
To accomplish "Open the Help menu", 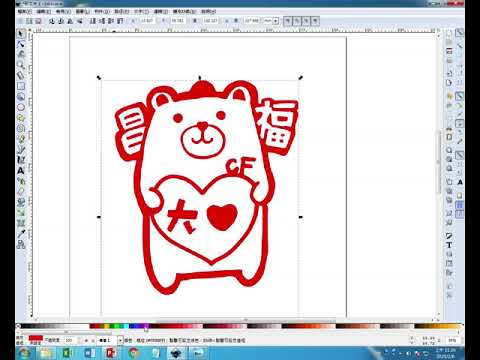I will (208, 11).
